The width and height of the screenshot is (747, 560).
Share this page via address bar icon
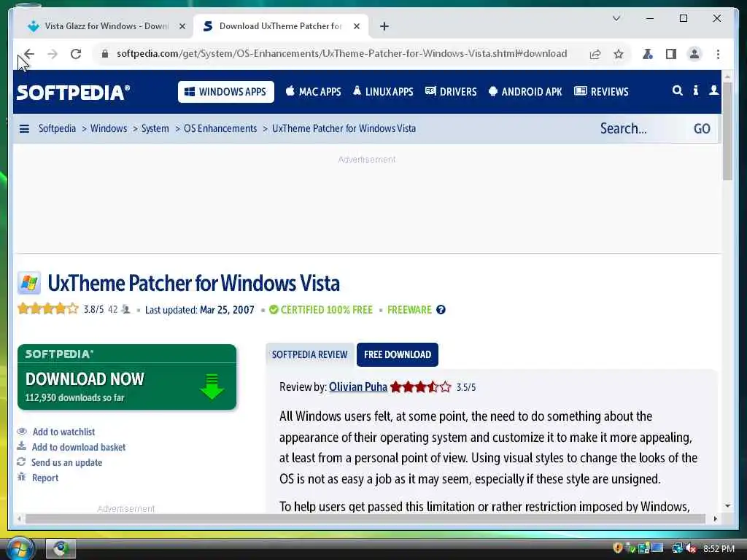595,54
